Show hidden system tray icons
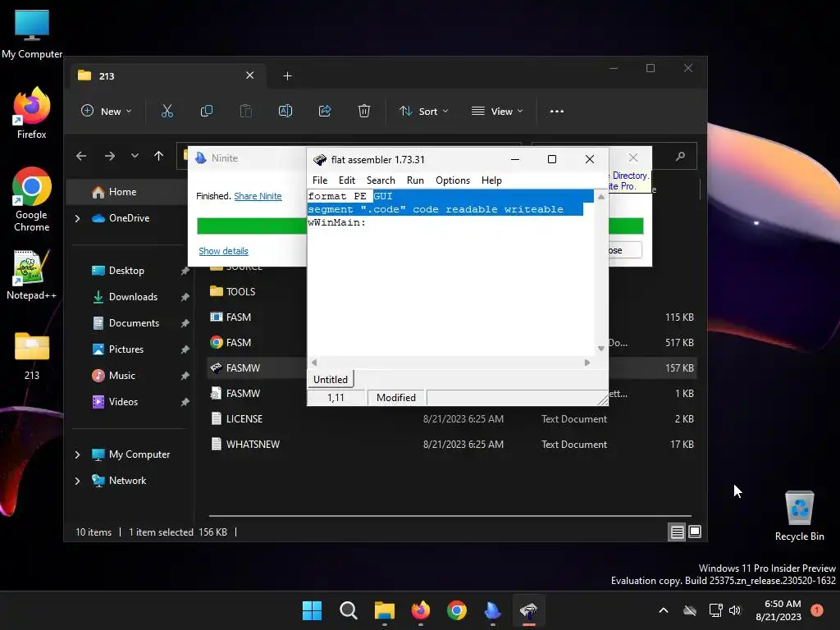The height and width of the screenshot is (630, 840). click(x=663, y=610)
